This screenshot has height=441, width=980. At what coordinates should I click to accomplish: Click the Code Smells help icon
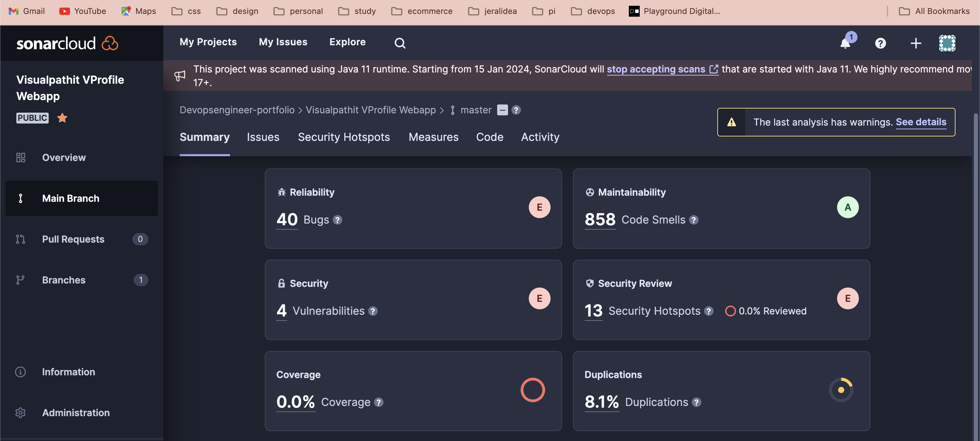[x=693, y=220]
